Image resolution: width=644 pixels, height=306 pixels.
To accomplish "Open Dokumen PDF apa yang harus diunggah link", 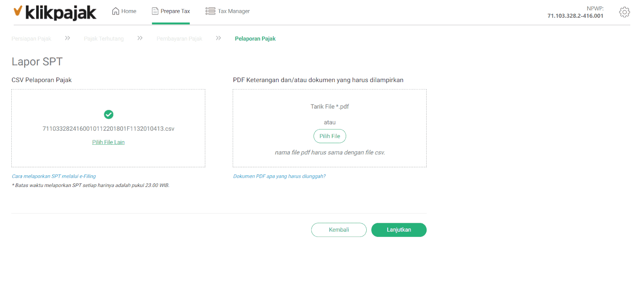I will tap(279, 177).
